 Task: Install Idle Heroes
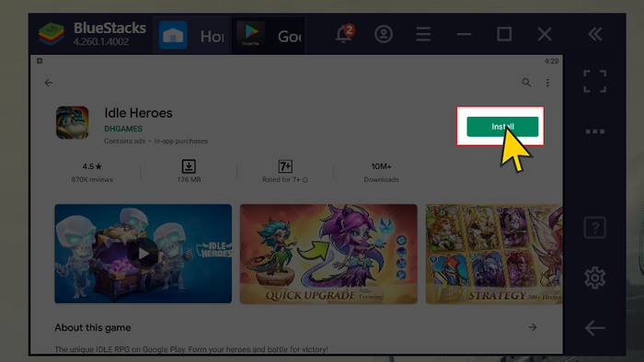click(502, 126)
